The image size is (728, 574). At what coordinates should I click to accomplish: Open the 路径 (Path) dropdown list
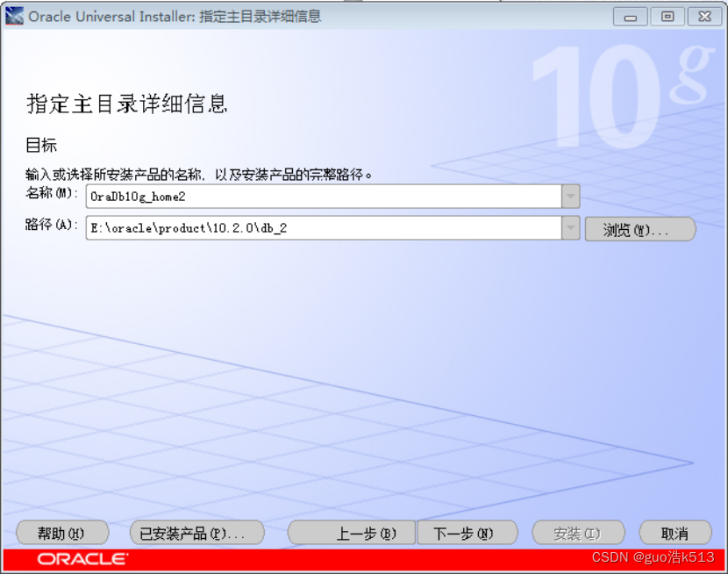tap(571, 228)
